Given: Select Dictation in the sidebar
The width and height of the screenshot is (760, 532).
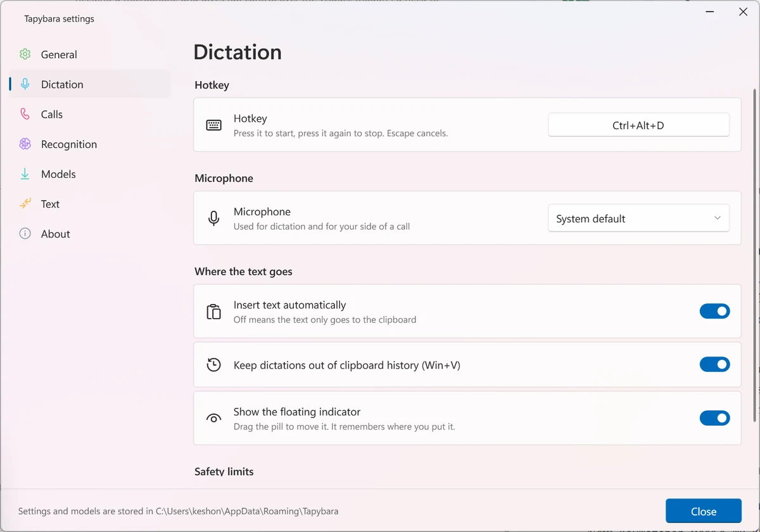Looking at the screenshot, I should (89, 84).
